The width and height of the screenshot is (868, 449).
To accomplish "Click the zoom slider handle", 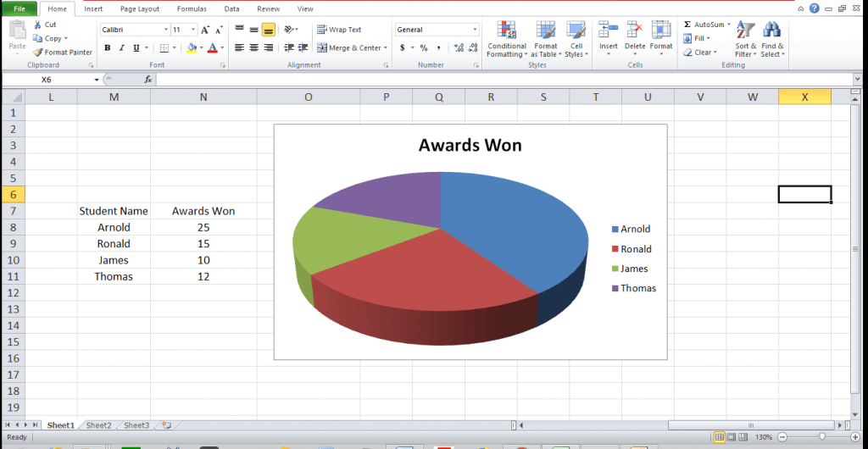I will pyautogui.click(x=821, y=437).
